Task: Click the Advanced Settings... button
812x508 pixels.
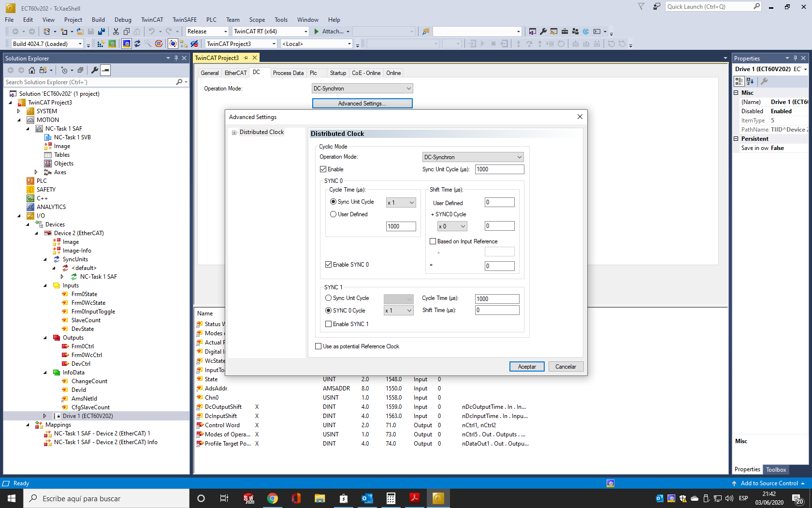Action: (x=362, y=104)
